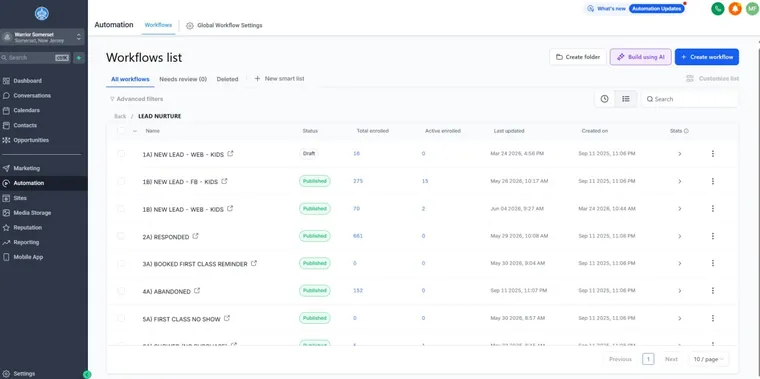Click the Create folder button
This screenshot has width=760, height=379.
pos(578,57)
